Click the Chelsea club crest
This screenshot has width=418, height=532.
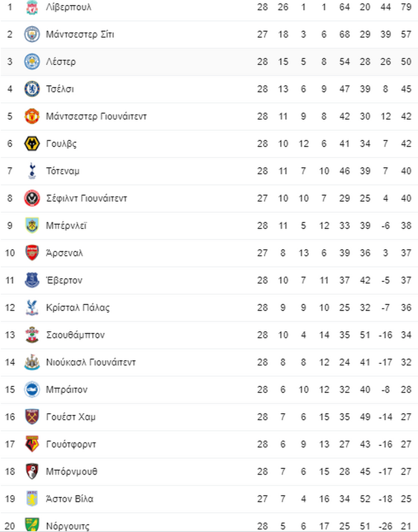pyautogui.click(x=32, y=89)
